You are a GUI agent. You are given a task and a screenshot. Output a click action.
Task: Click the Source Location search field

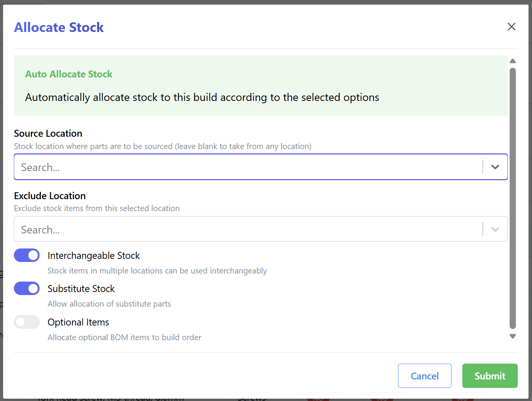231,167
